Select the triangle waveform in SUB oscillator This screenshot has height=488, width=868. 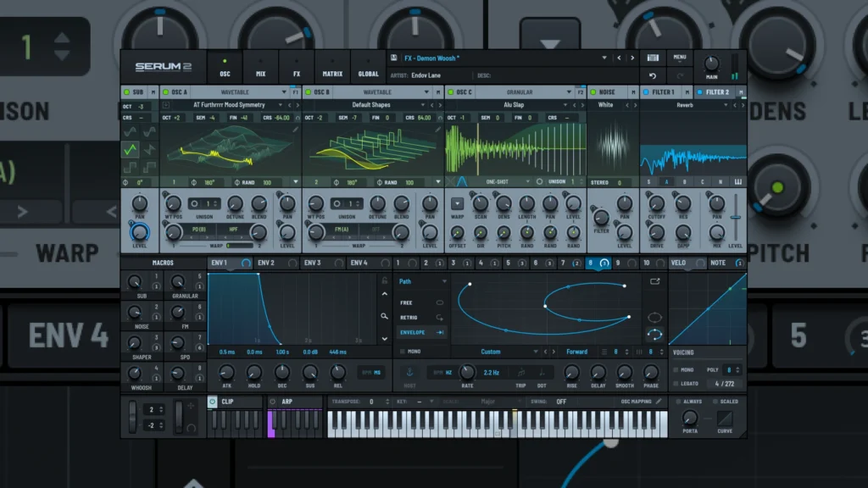pos(130,149)
